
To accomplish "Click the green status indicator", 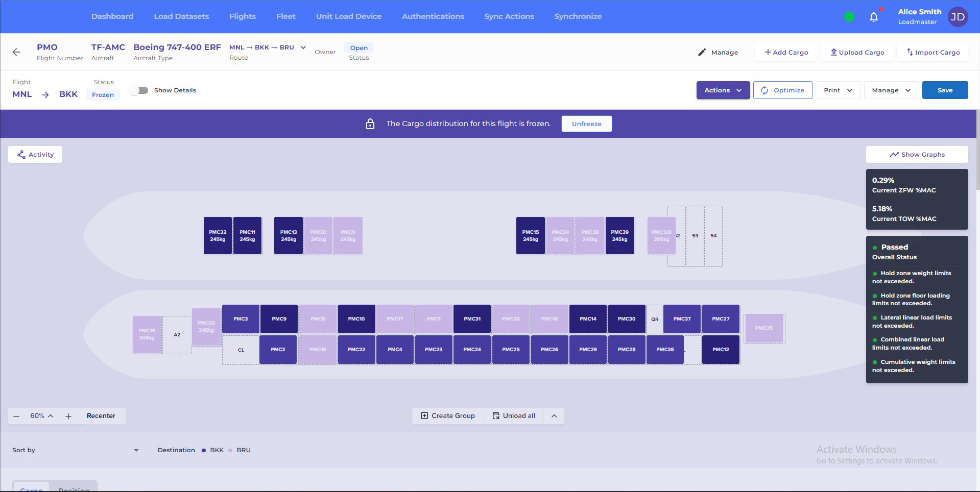I will [849, 17].
